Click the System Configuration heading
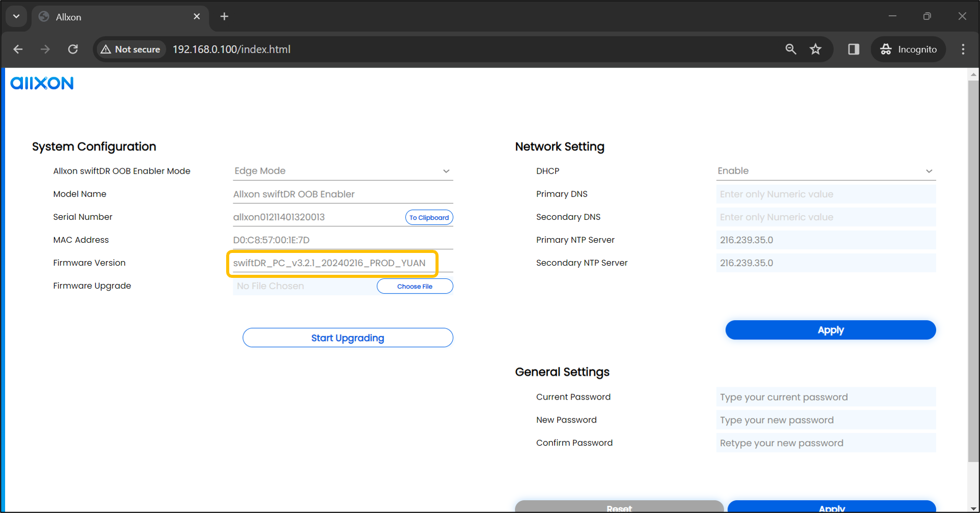This screenshot has width=980, height=513. point(94,147)
